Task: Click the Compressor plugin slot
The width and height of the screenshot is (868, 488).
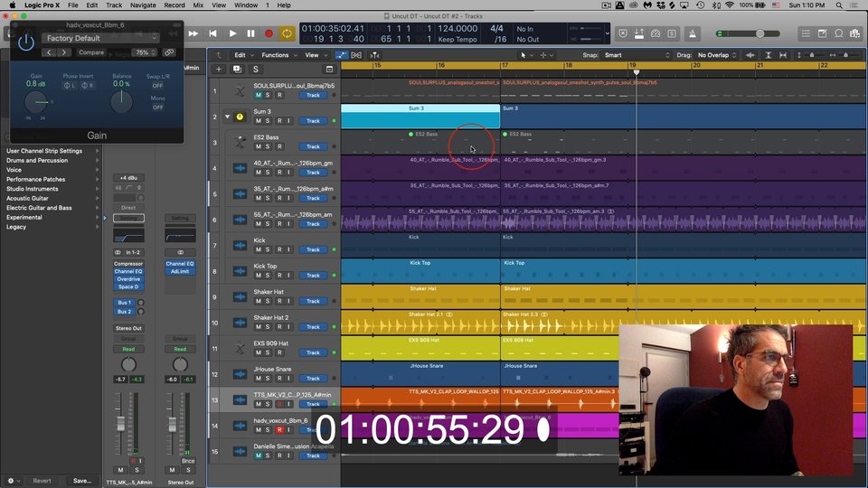Action: (x=128, y=264)
